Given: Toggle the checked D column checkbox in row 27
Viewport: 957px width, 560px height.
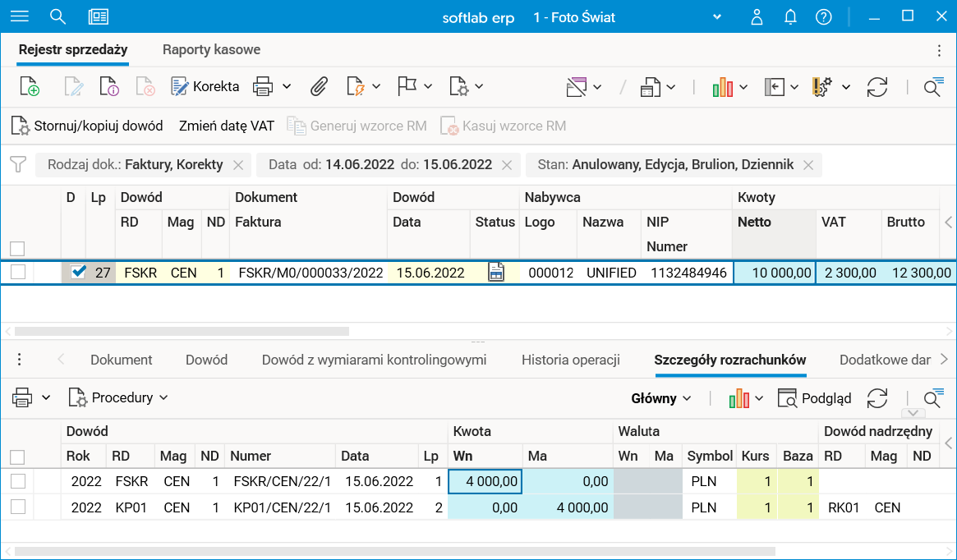Looking at the screenshot, I should click(78, 273).
